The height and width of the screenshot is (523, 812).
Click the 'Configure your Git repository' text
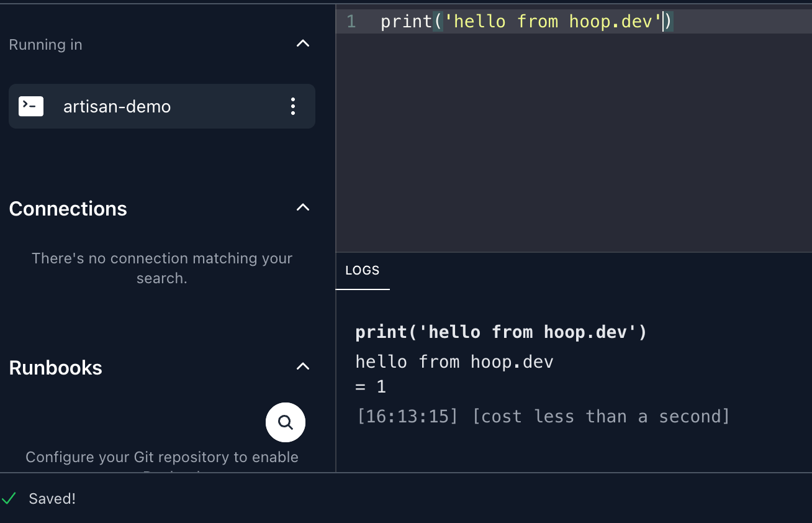click(161, 457)
